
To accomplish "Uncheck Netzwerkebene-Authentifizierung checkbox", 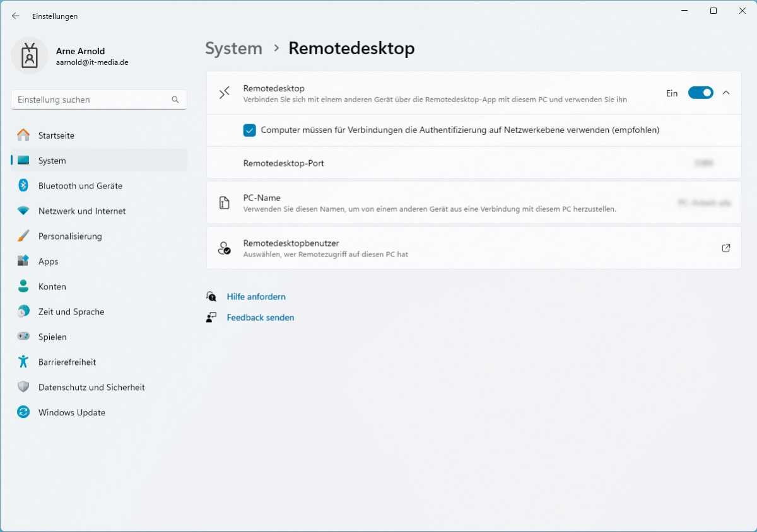I will click(x=250, y=130).
